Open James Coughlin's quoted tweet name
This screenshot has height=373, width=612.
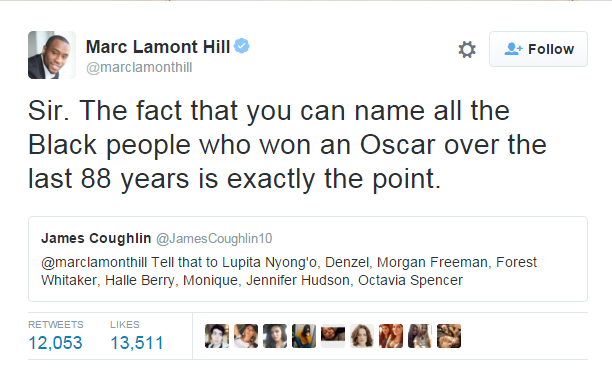96,238
